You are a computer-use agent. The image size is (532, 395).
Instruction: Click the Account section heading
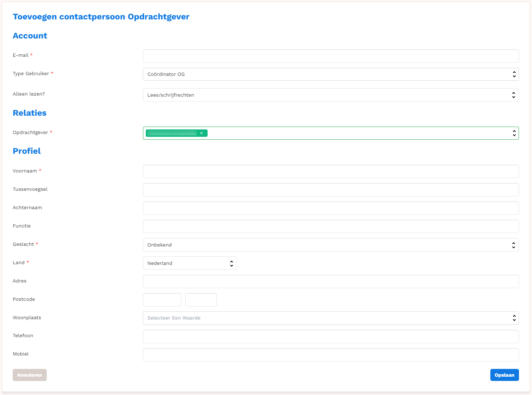pyautogui.click(x=30, y=36)
